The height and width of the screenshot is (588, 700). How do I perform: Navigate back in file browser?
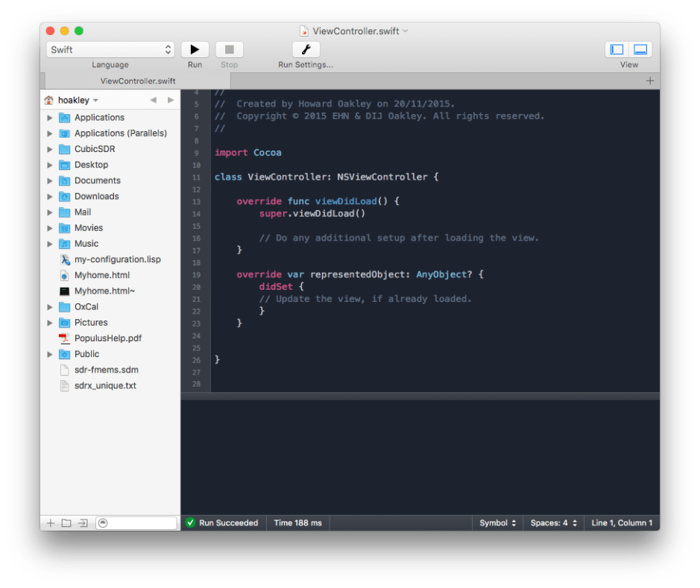(x=153, y=100)
